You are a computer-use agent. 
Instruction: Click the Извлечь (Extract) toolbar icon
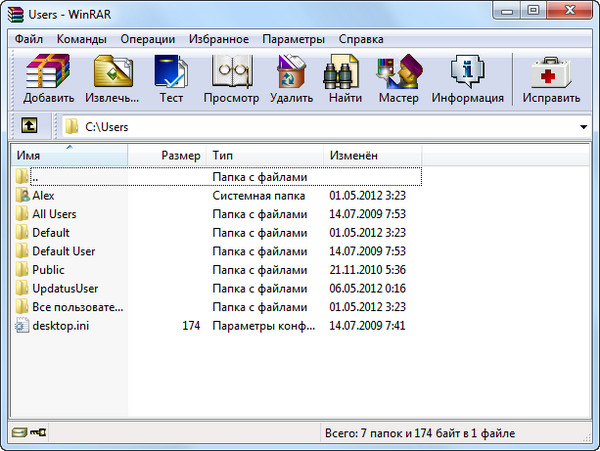(x=113, y=74)
